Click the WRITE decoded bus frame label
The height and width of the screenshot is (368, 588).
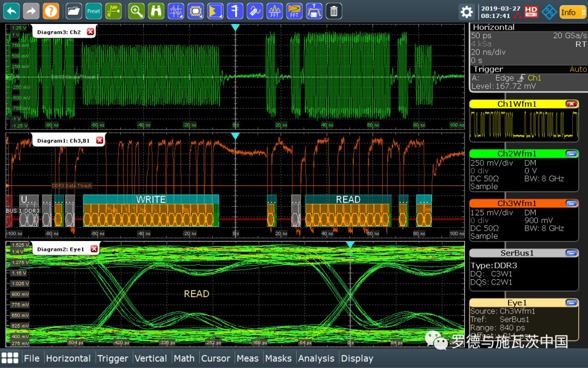[x=151, y=200]
